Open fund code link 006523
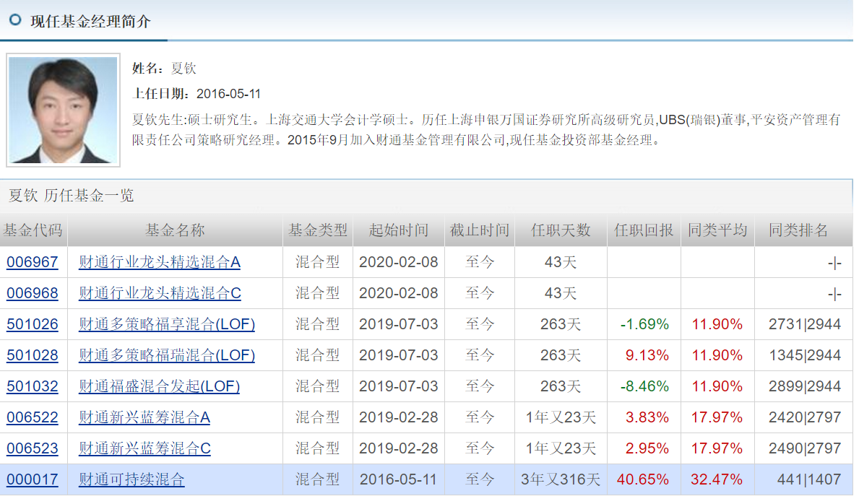The image size is (859, 504). [x=33, y=448]
